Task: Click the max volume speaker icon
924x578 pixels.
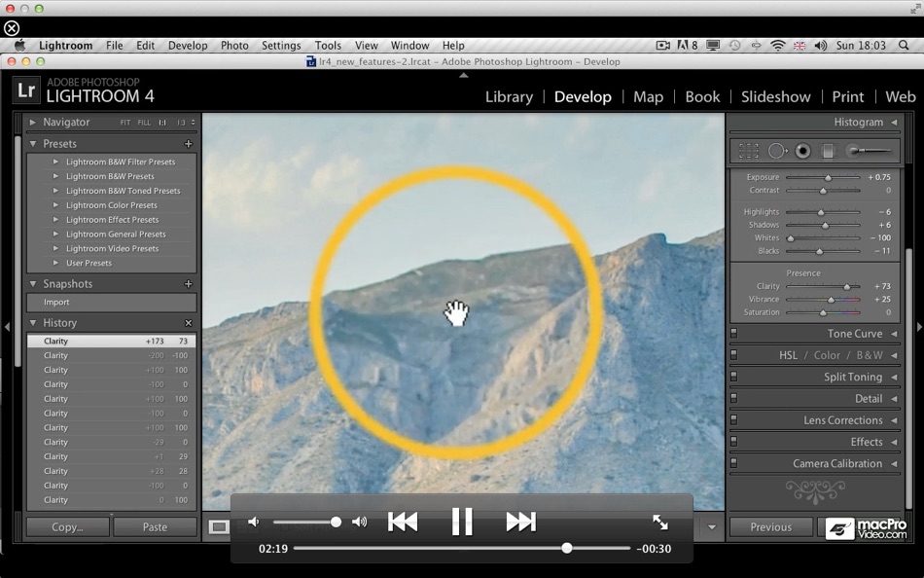Action: 360,522
